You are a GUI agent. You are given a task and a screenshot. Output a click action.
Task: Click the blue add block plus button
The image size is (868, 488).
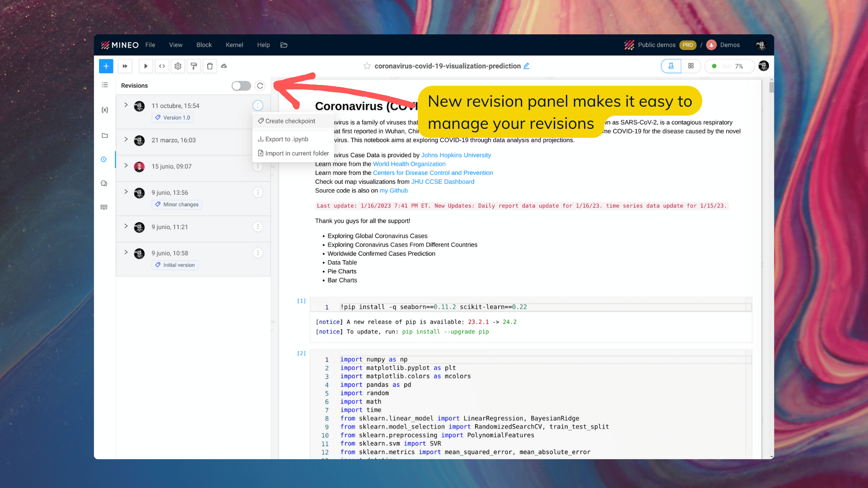[106, 66]
